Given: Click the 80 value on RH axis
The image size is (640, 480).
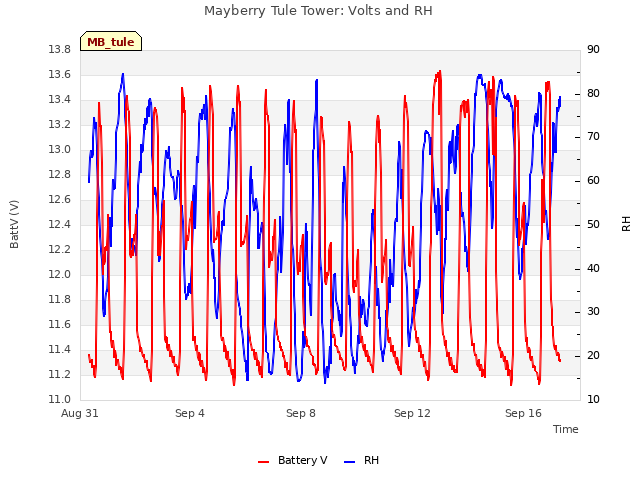Looking at the screenshot, I should click(x=593, y=93).
